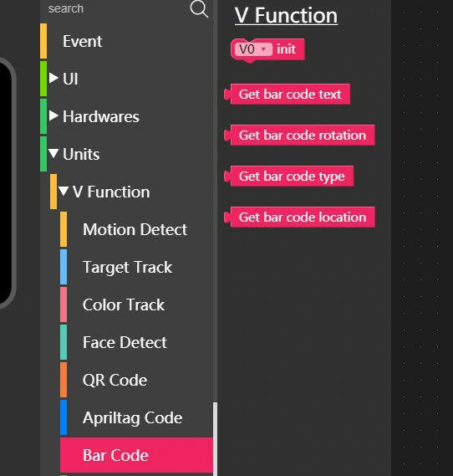Viewport: 453px width, 476px height.
Task: Pick the Get bar code rotation block
Action: tap(299, 135)
